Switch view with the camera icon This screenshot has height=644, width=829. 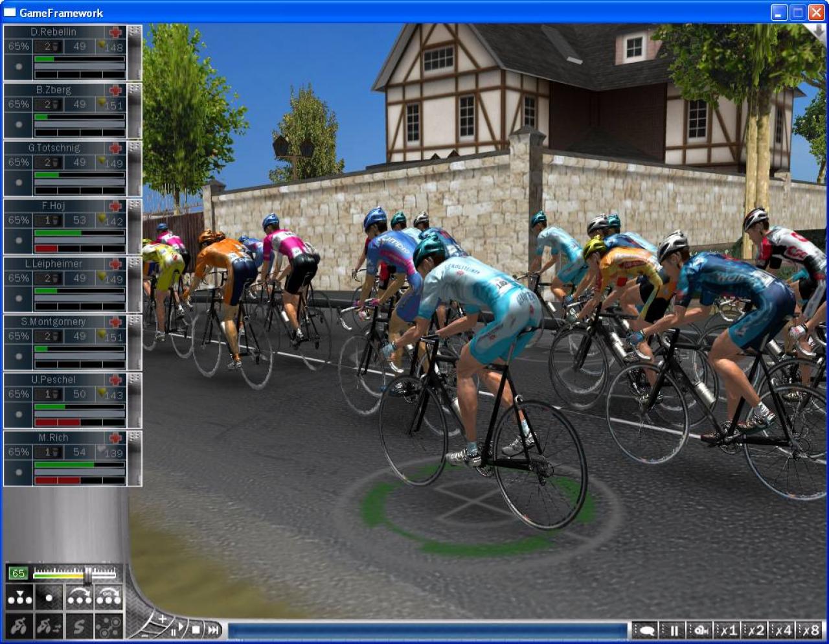pyautogui.click(x=700, y=630)
